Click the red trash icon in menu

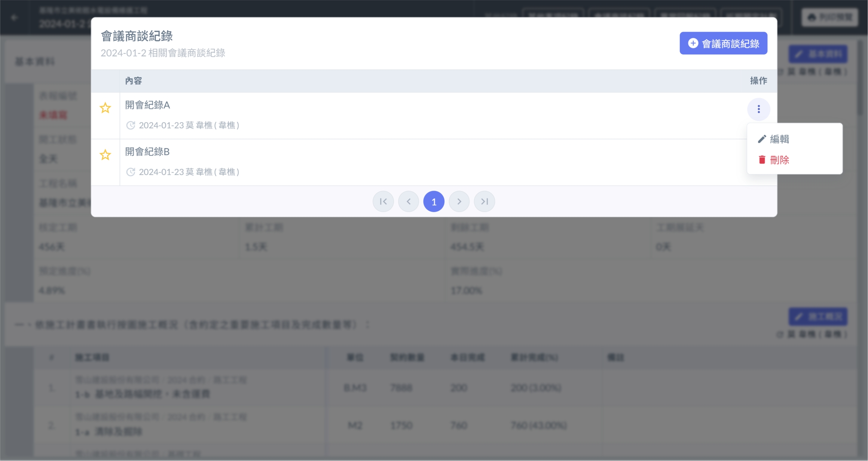click(762, 160)
